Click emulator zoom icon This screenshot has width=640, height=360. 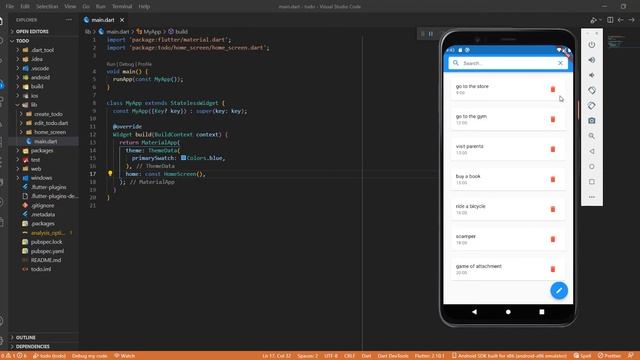[591, 136]
